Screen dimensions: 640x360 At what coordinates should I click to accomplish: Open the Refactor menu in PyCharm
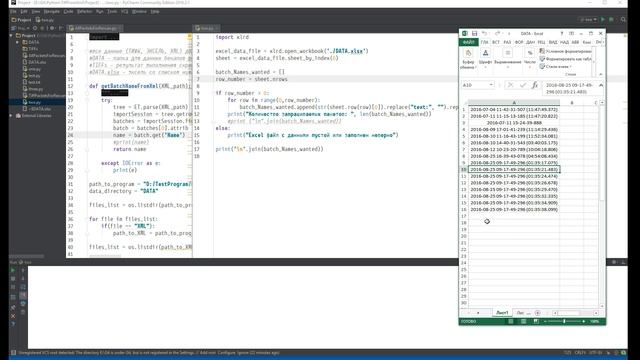tap(84, 11)
